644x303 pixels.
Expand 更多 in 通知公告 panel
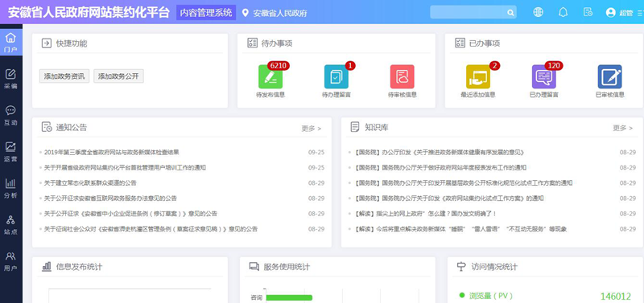[x=312, y=129]
